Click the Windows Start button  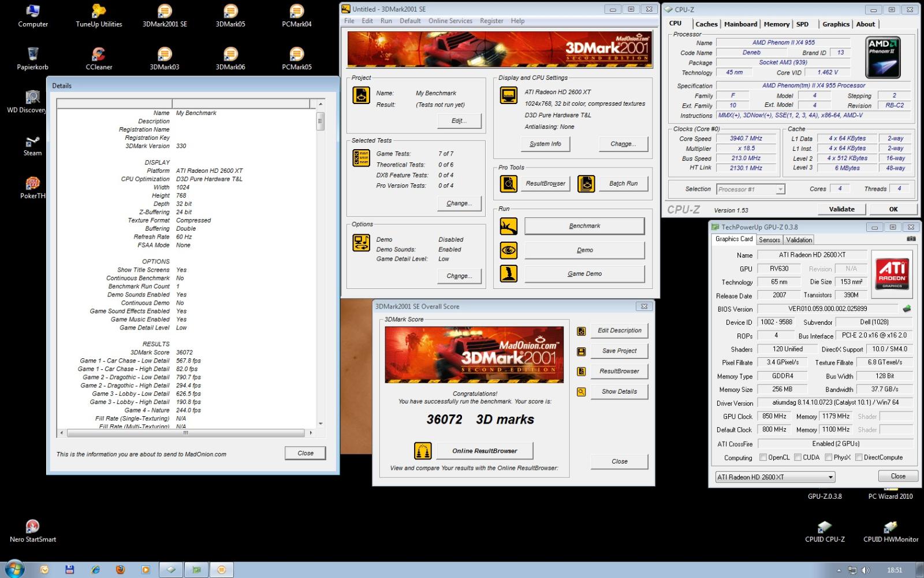[14, 569]
